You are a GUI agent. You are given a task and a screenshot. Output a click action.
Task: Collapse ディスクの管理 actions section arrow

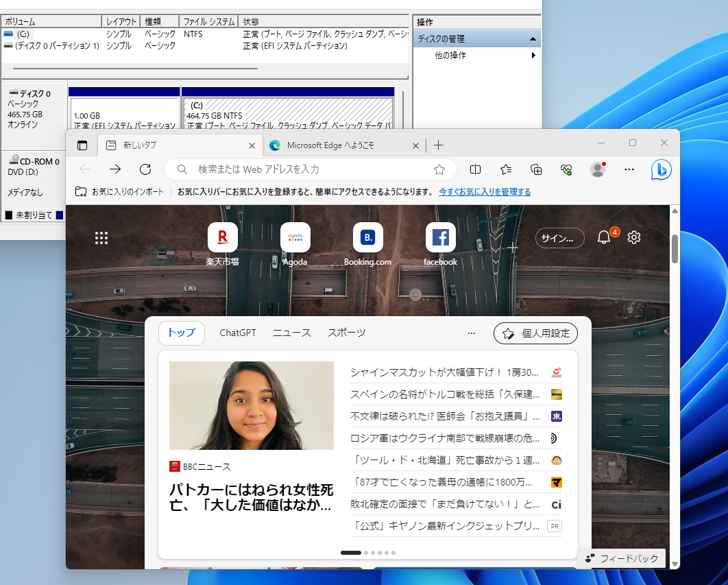[x=533, y=39]
